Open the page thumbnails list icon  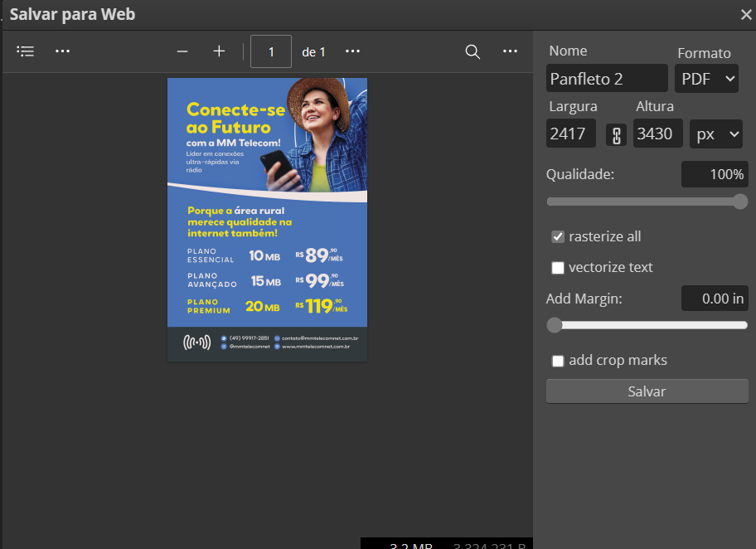click(25, 51)
